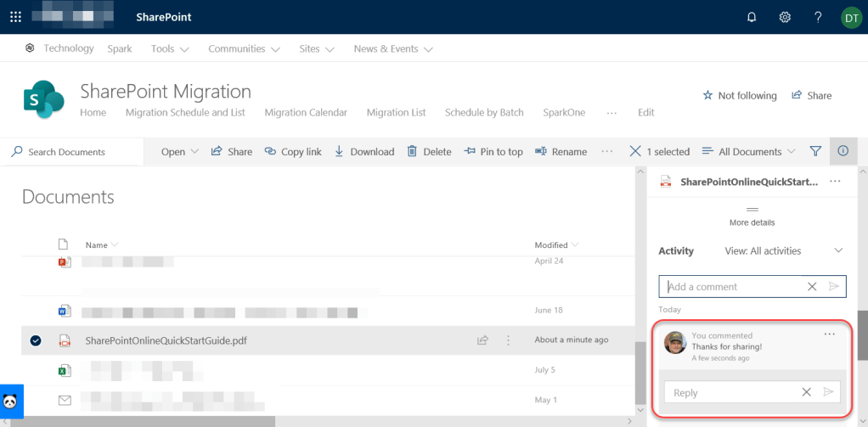Viewport: 868px width, 427px height.
Task: Click the Rename toolbar icon
Action: coord(541,152)
